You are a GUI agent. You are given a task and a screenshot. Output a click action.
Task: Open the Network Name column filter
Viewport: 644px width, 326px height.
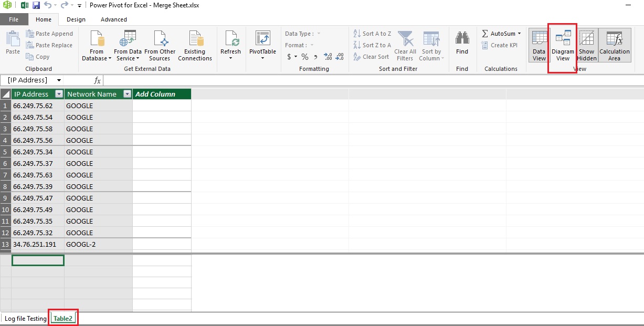(x=126, y=94)
